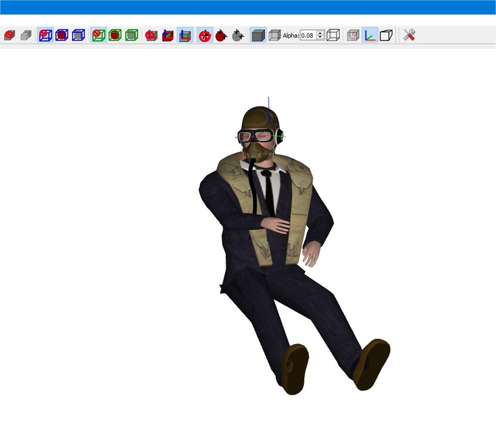Click the red cube with axes icon
The width and height of the screenshot is (496, 448).
pyautogui.click(x=168, y=35)
